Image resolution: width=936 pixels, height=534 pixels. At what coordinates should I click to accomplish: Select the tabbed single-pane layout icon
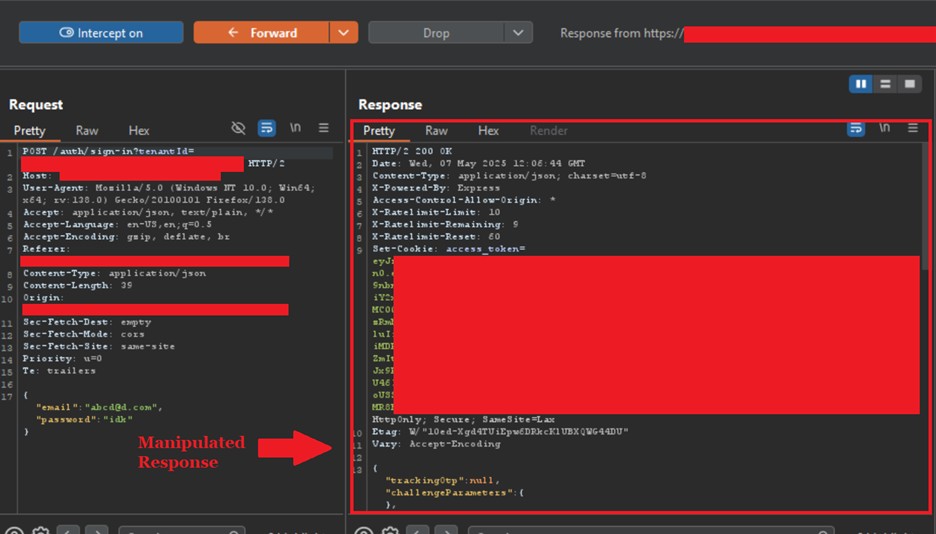click(x=909, y=84)
